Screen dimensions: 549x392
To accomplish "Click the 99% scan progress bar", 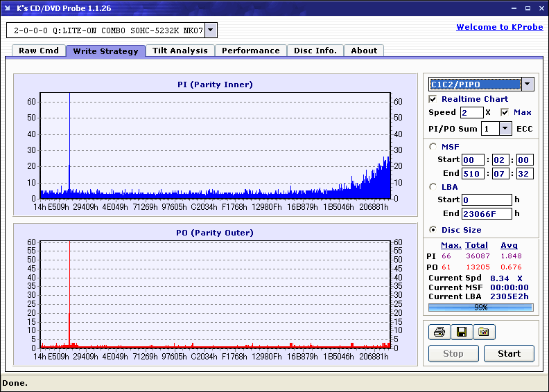I will pos(480,308).
